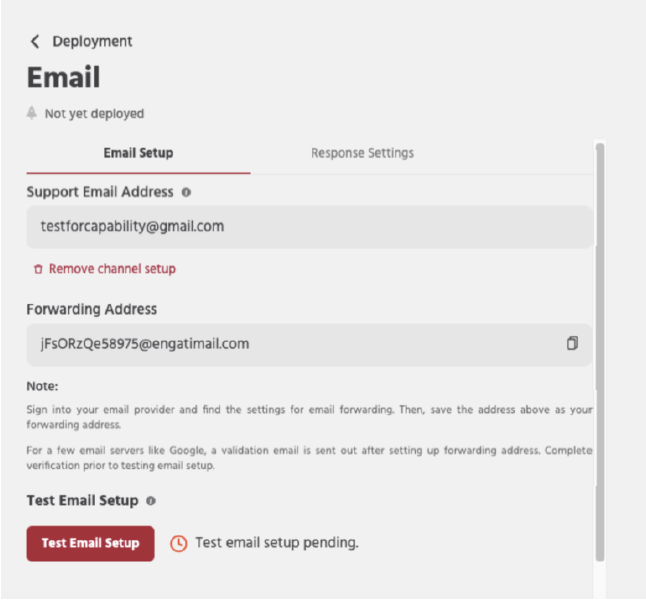The height and width of the screenshot is (600, 646).
Task: Select the forwarding address text field
Action: click(290, 344)
